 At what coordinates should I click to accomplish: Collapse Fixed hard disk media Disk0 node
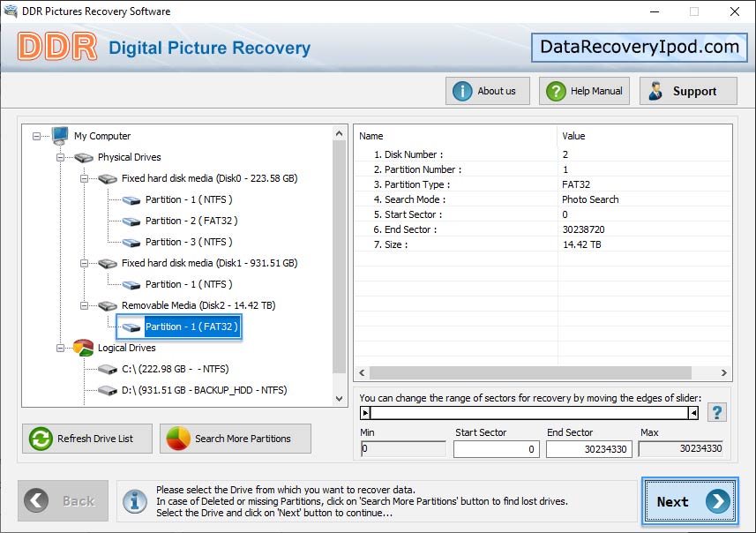pos(84,178)
